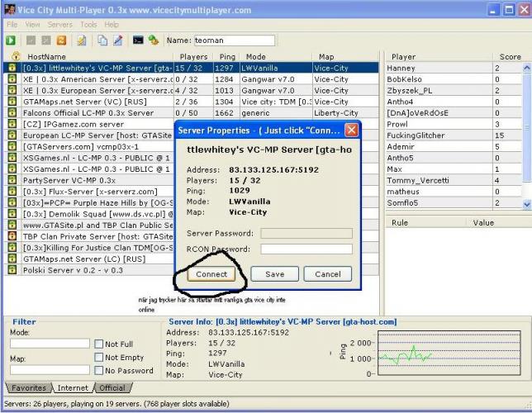Click the Server Password field
532x413 pixels.
[306, 234]
